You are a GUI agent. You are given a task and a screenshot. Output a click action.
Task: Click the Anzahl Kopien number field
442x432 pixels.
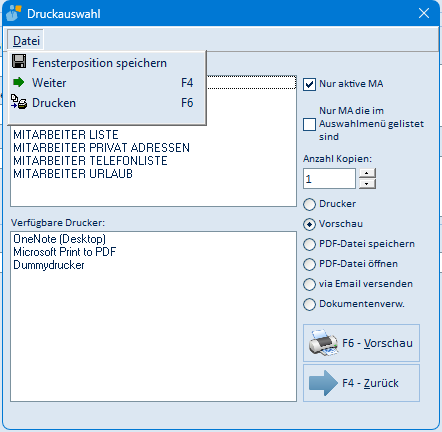329,179
